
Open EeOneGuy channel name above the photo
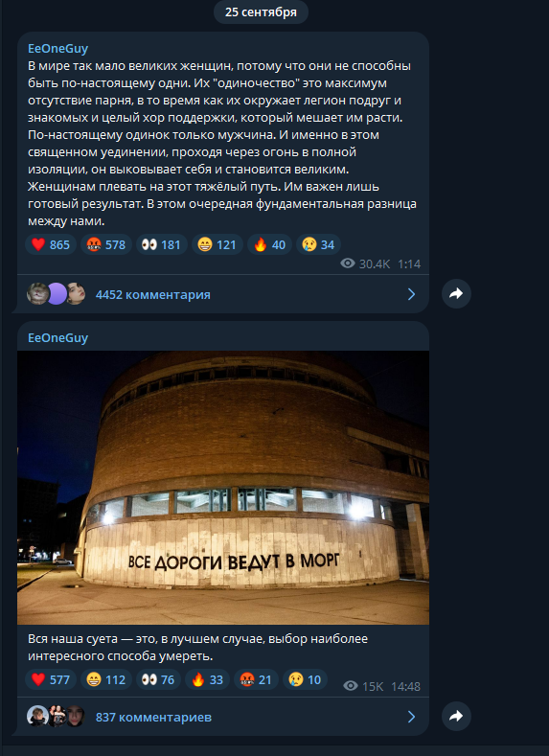tap(57, 338)
